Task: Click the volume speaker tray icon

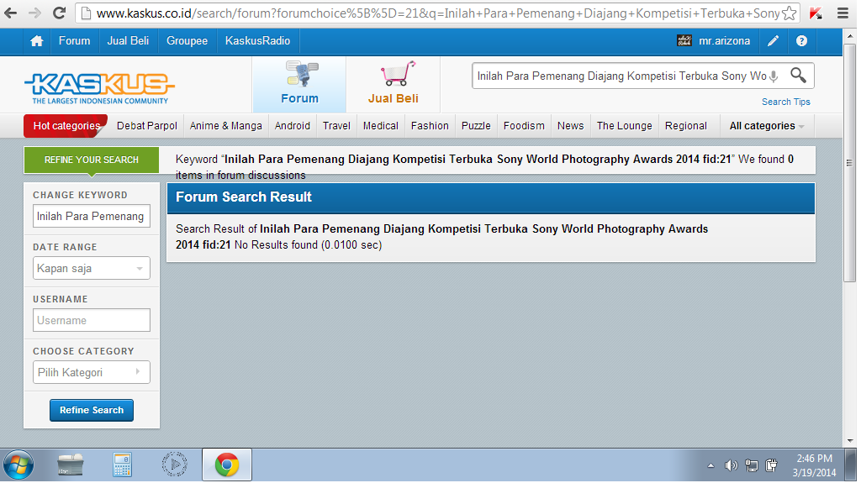Action: 731,465
